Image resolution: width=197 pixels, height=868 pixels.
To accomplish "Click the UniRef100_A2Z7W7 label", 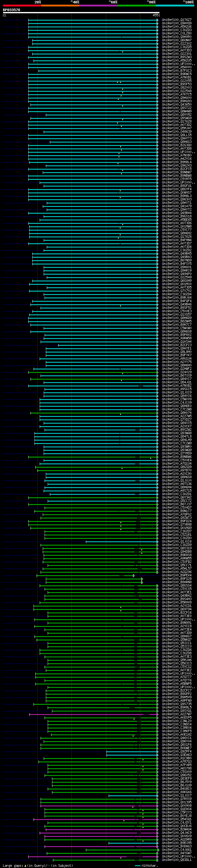I will [177, 714].
